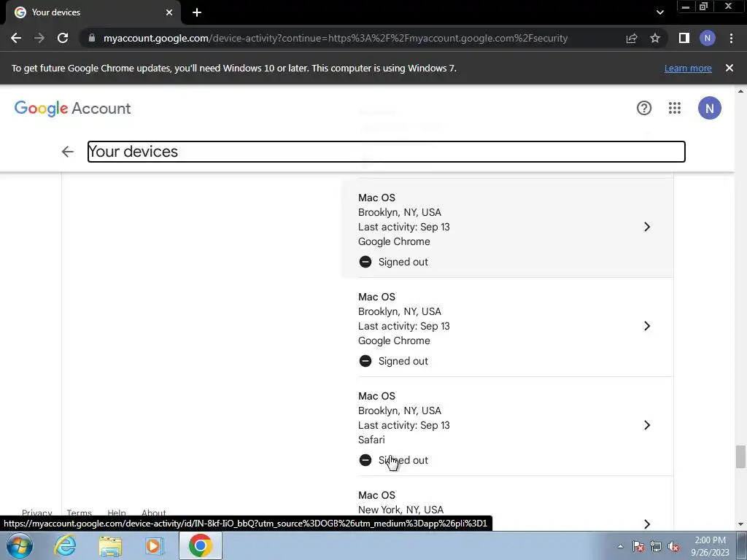Click Signed out icon on first Chrome device
Image resolution: width=747 pixels, height=560 pixels.
point(365,262)
